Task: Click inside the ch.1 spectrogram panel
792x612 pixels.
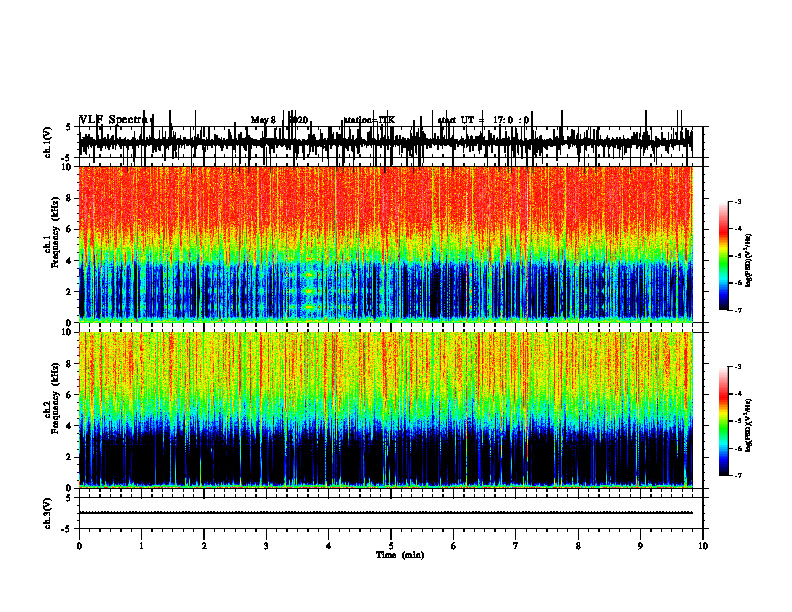Action: [385, 244]
